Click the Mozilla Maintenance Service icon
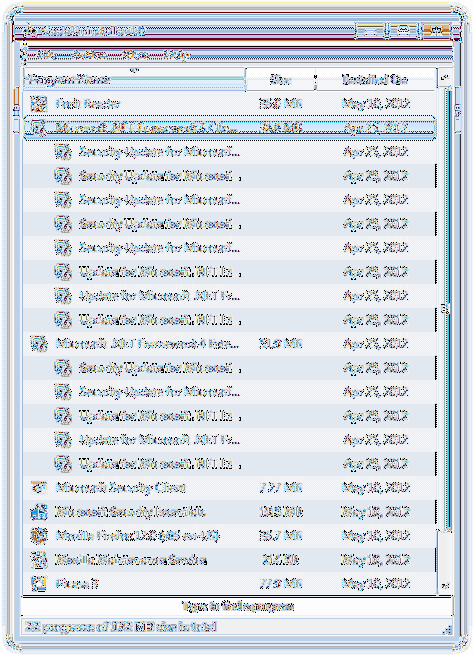Screen dimensions: 474x655 [39, 560]
